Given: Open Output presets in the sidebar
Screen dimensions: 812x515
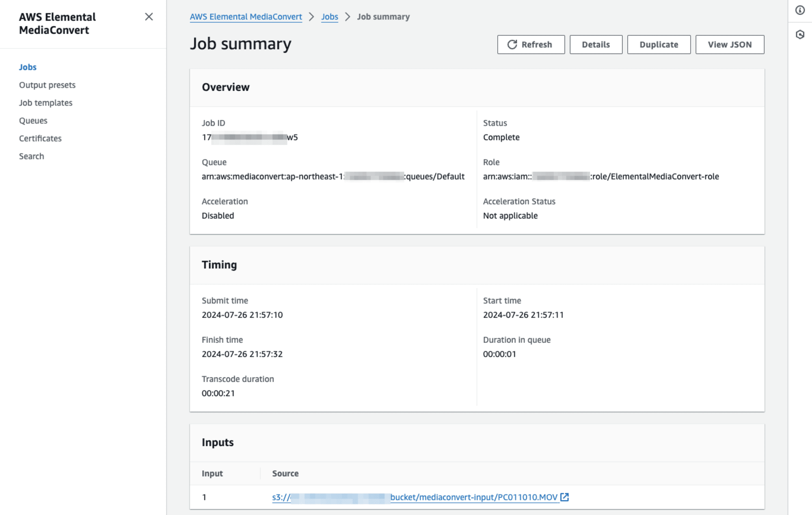Looking at the screenshot, I should 47,85.
